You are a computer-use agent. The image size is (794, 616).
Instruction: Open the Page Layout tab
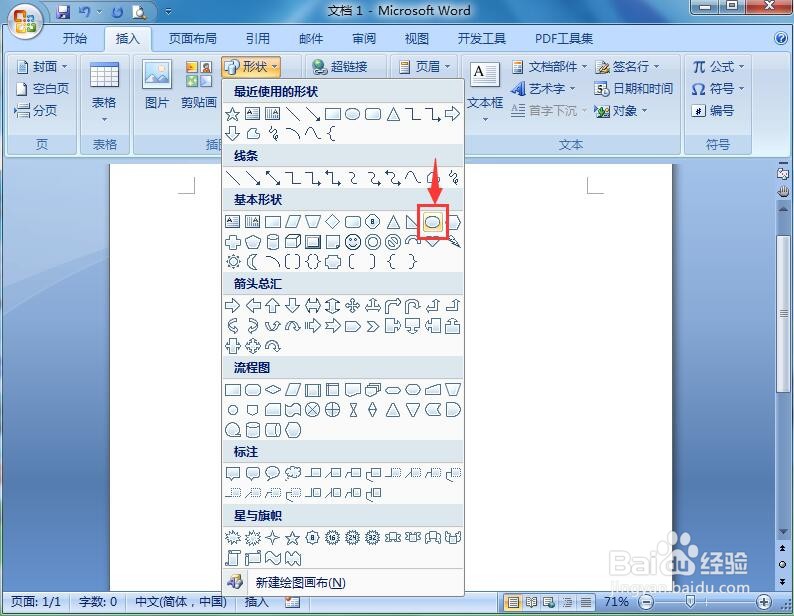pyautogui.click(x=192, y=38)
